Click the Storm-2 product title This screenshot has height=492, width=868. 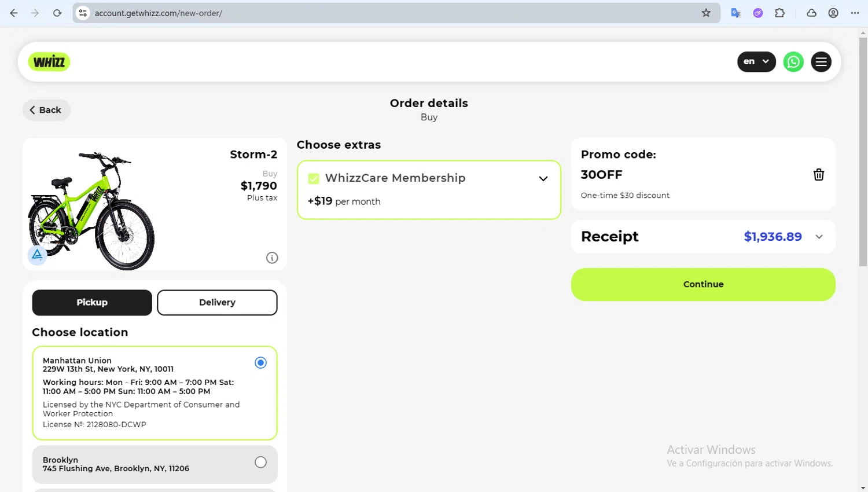pos(253,155)
